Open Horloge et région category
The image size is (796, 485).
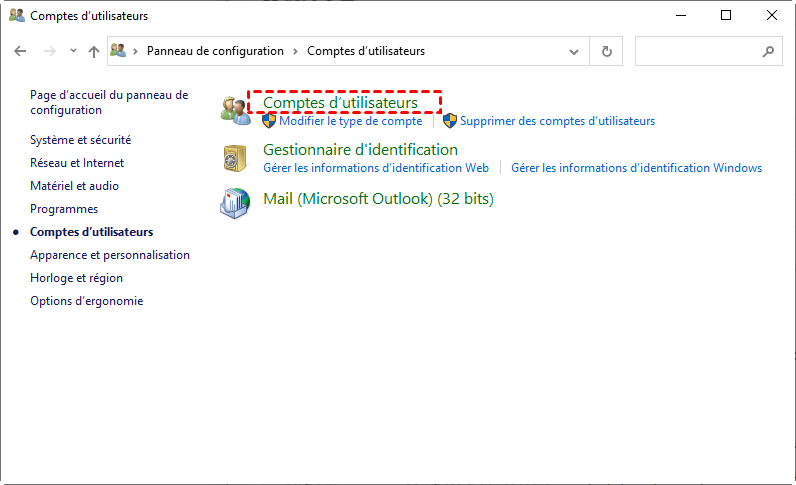[77, 278]
